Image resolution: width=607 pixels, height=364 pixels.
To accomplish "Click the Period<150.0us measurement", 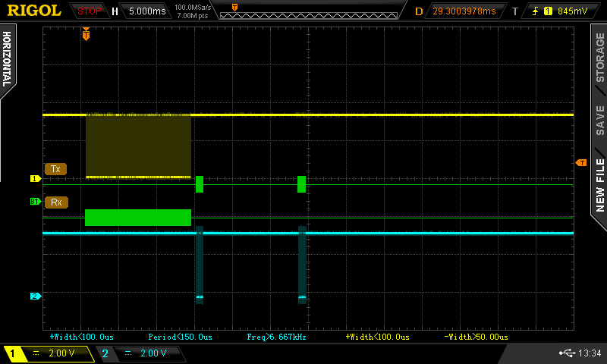I will [181, 337].
